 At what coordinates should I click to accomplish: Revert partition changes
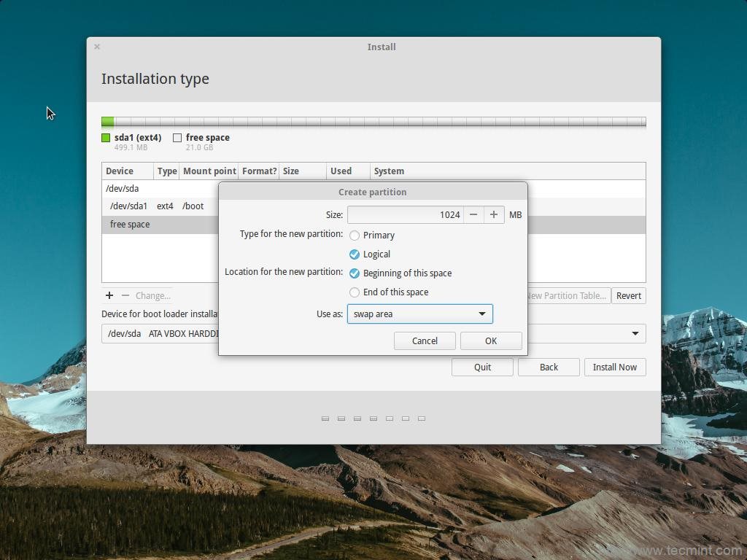pos(628,296)
